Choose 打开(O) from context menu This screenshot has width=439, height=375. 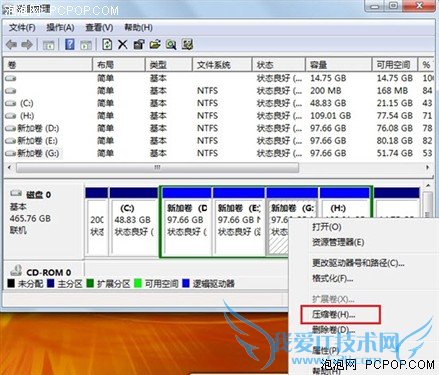tap(327, 227)
